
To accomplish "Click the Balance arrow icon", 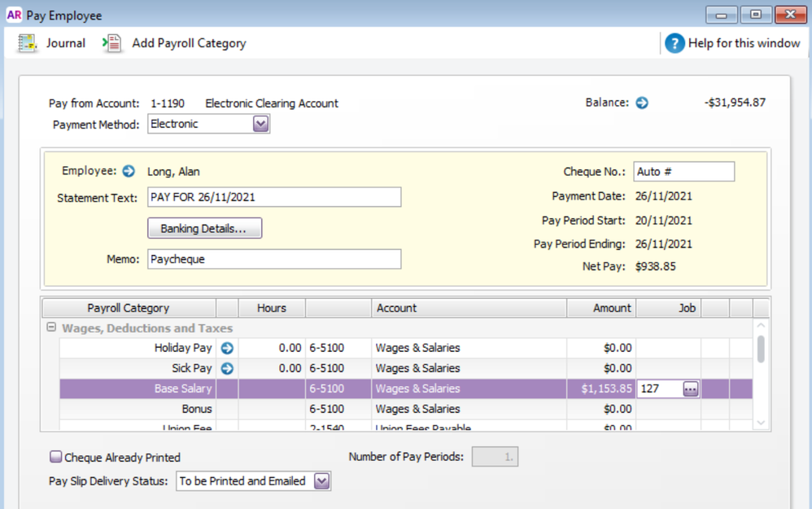I will pos(642,103).
